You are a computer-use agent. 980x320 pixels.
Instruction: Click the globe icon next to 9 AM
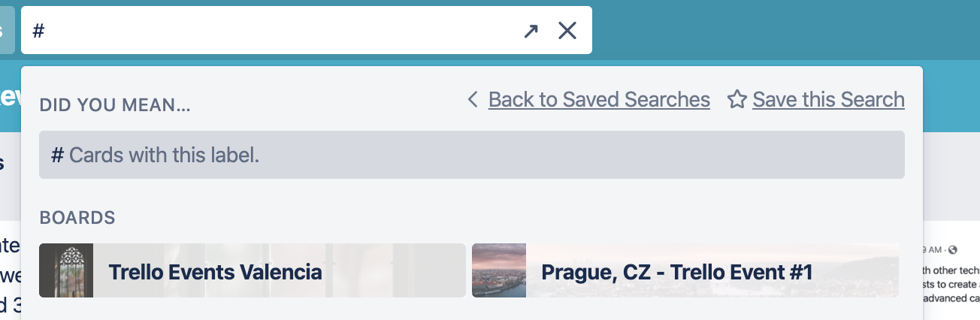pyautogui.click(x=953, y=249)
